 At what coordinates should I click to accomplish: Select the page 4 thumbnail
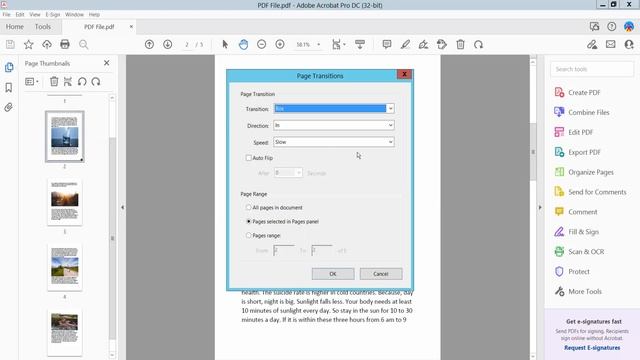64,267
